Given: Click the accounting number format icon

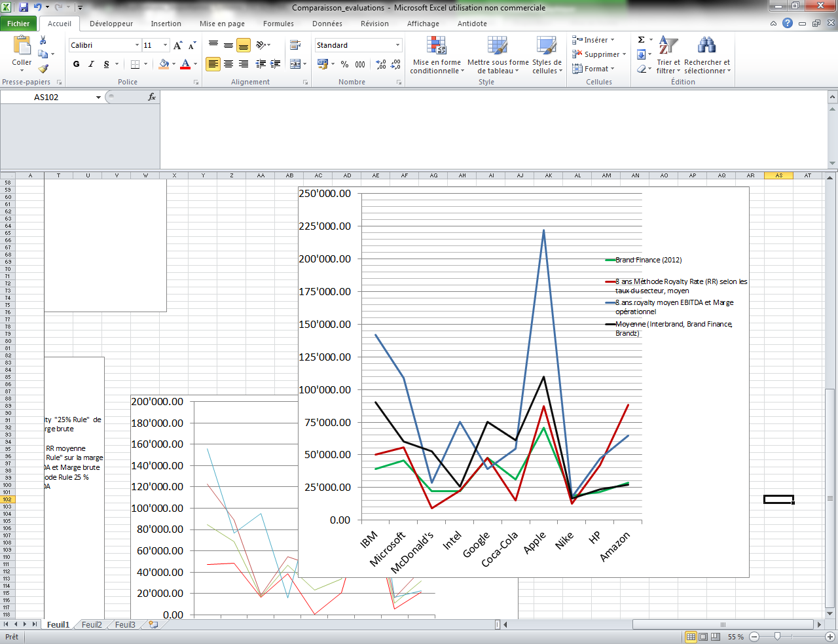Looking at the screenshot, I should point(323,64).
